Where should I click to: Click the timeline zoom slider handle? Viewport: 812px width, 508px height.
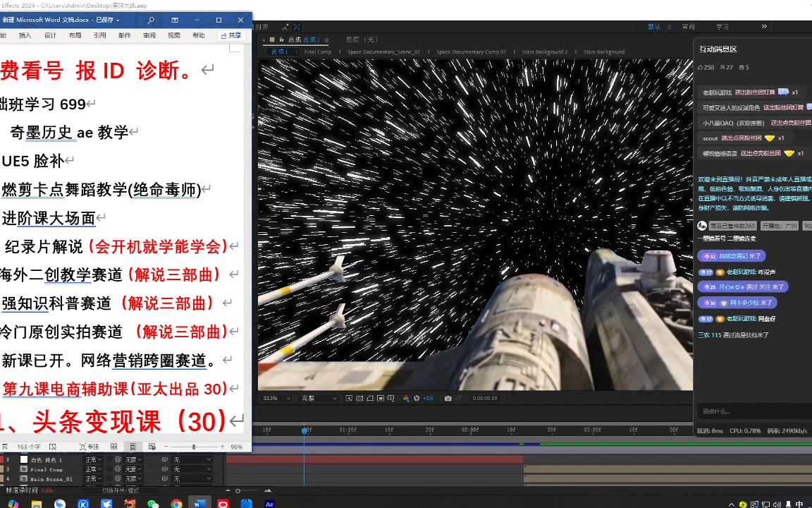238,491
